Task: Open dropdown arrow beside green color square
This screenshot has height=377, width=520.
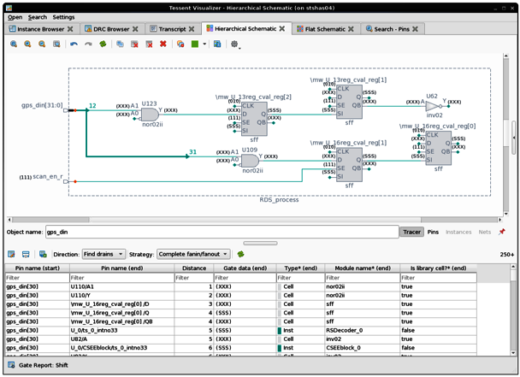Action: click(204, 44)
